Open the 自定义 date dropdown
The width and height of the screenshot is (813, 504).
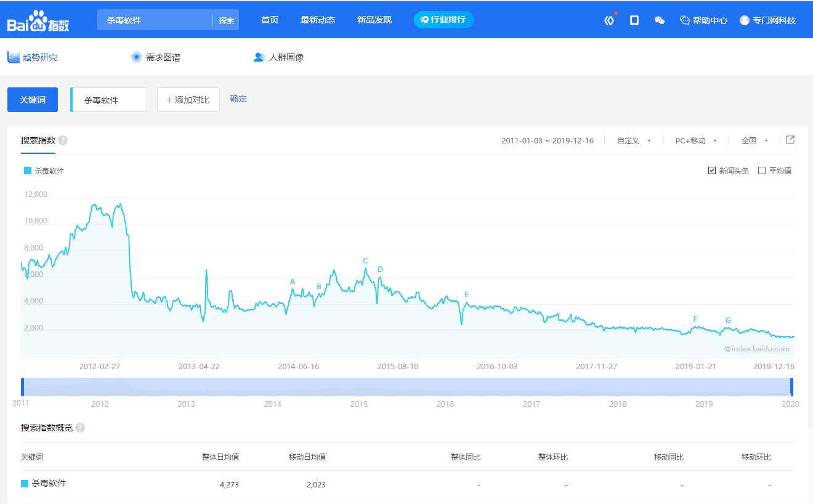click(x=633, y=140)
